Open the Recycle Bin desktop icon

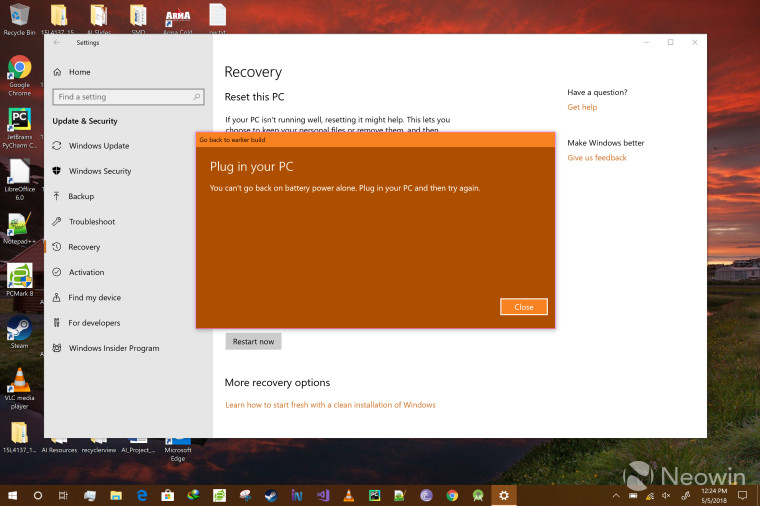click(x=19, y=19)
